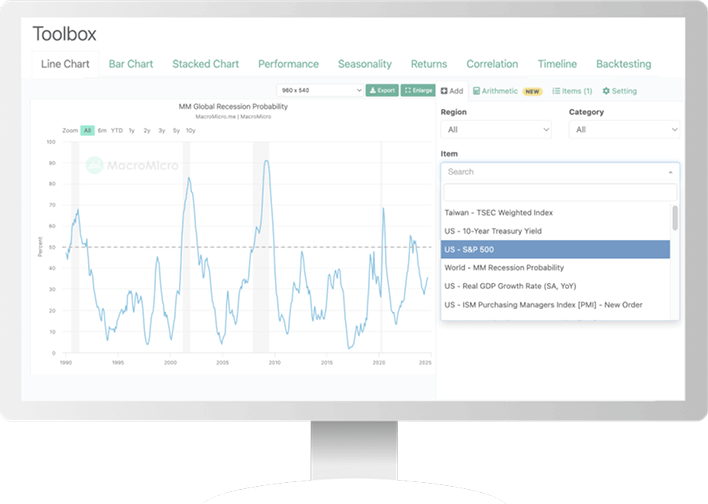Screen dimensions: 708x504
Task: Open the Seasonality tab
Action: (365, 64)
